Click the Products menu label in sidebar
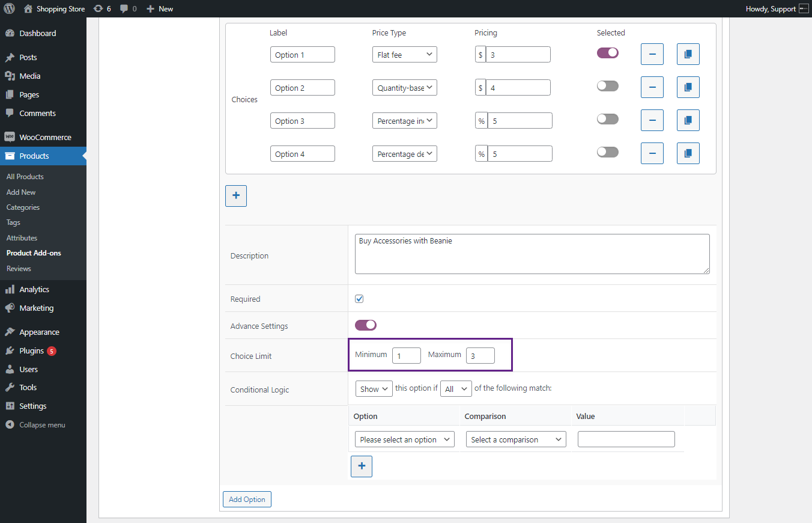This screenshot has width=812, height=523. coord(34,156)
